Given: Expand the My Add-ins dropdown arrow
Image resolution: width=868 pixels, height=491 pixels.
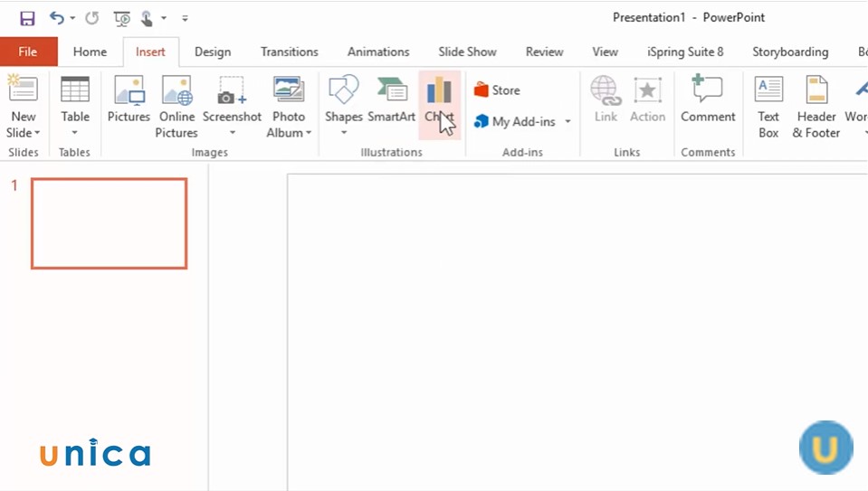Looking at the screenshot, I should pos(568,122).
